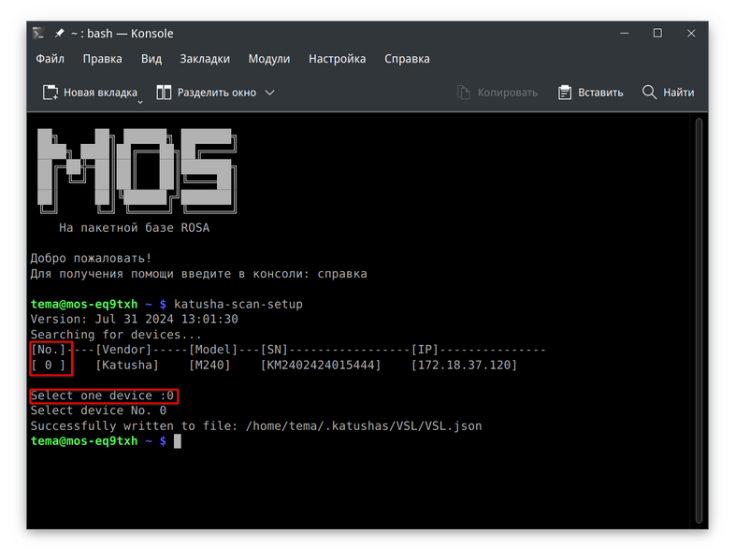Viewport: 735px width, 560px height.
Task: Open the Настройка menu
Action: [x=337, y=59]
